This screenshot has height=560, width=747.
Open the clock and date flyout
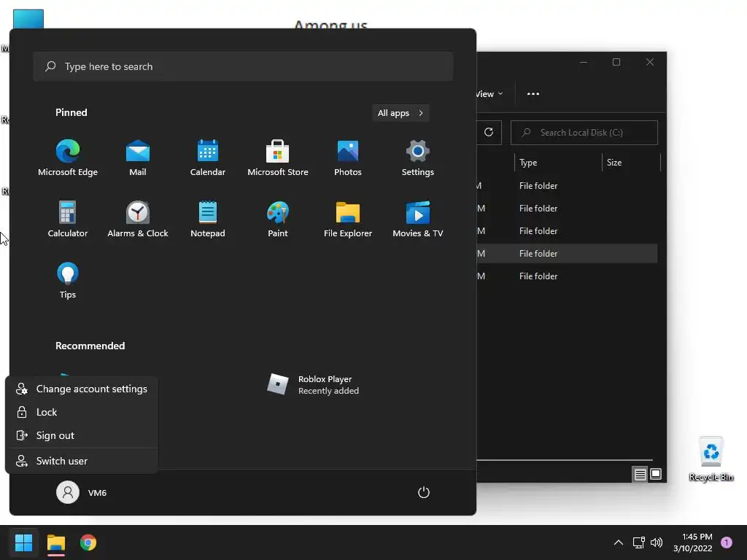pyautogui.click(x=693, y=542)
